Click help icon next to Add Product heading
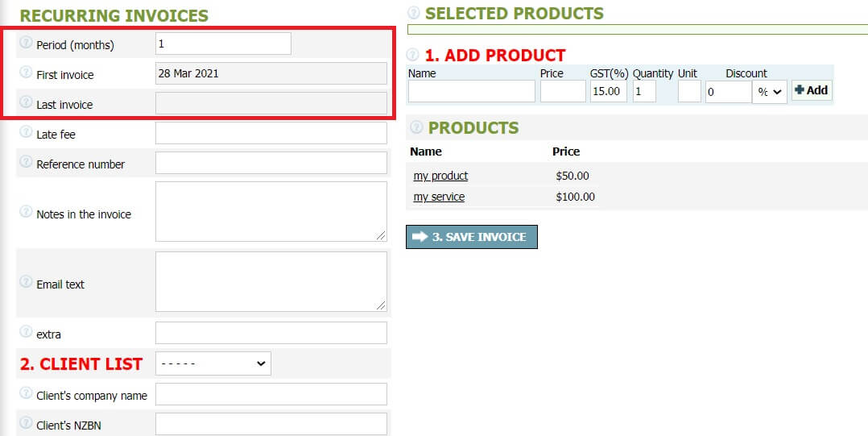Viewport: 868px width, 436px height. pos(412,55)
